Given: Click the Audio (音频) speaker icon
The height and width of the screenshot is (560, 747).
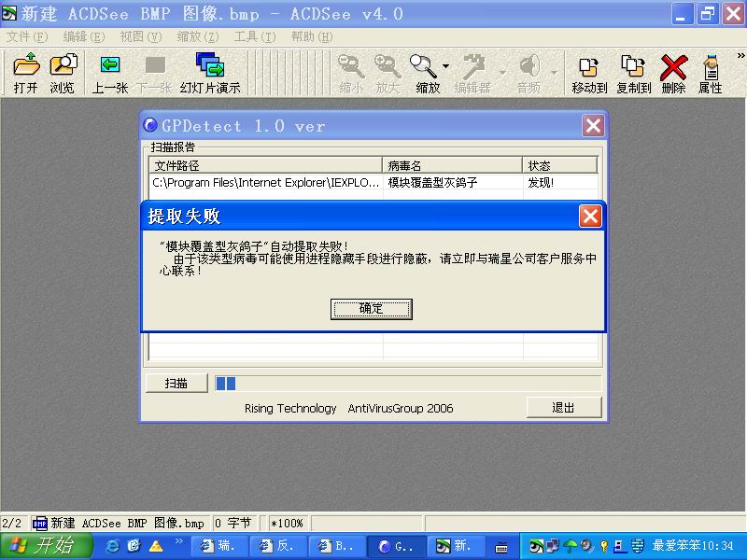Looking at the screenshot, I should 529,73.
